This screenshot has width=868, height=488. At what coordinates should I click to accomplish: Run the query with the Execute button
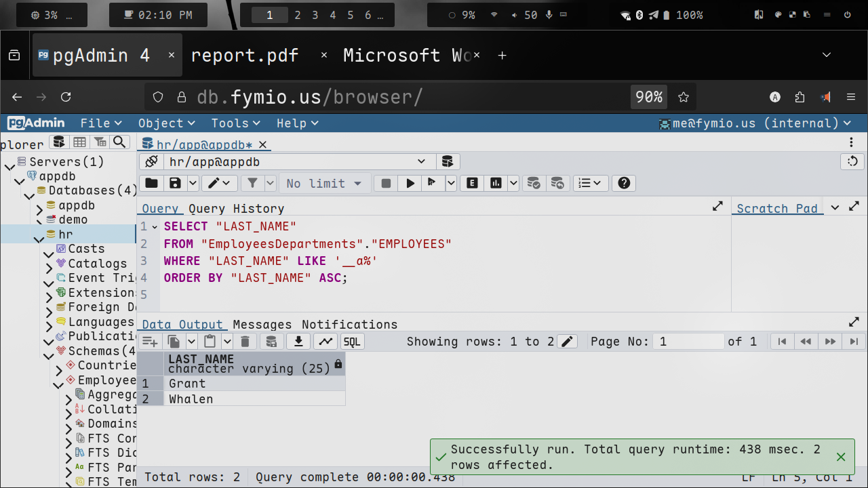tap(410, 183)
